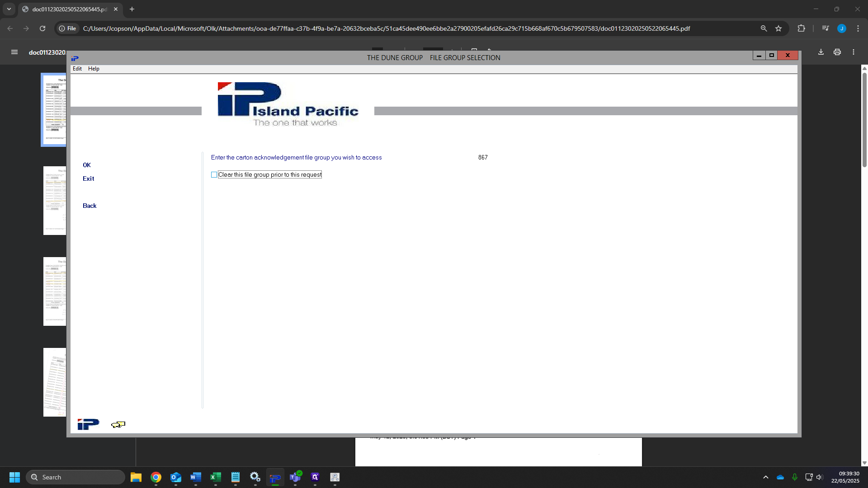This screenshot has height=488, width=868.
Task: Open the purple Q app on the taskbar
Action: point(315,477)
